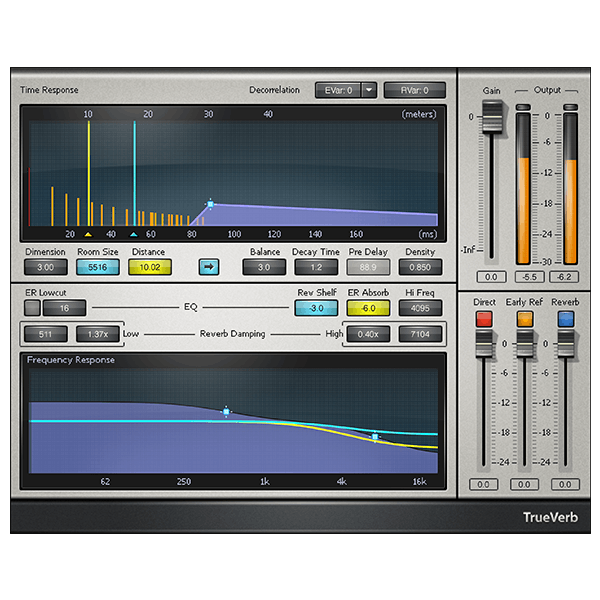The width and height of the screenshot is (600, 600).
Task: Toggle the ER Lowcut enable button
Action: pyautogui.click(x=32, y=308)
